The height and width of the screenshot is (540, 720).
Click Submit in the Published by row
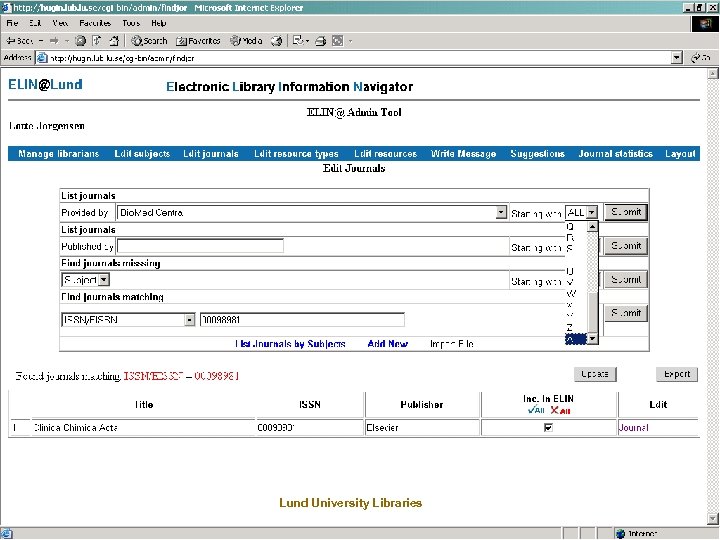pyautogui.click(x=626, y=246)
